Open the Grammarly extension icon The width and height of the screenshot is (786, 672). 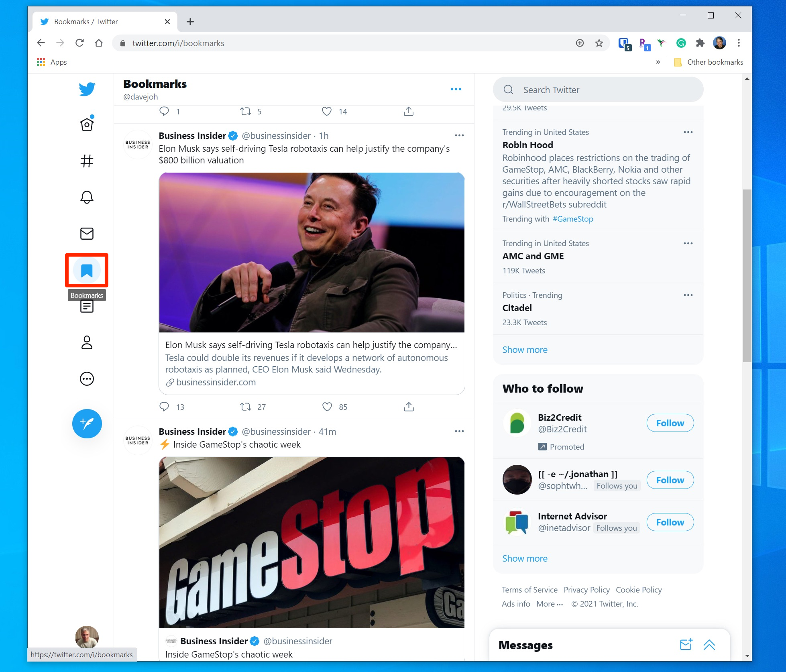tap(681, 43)
